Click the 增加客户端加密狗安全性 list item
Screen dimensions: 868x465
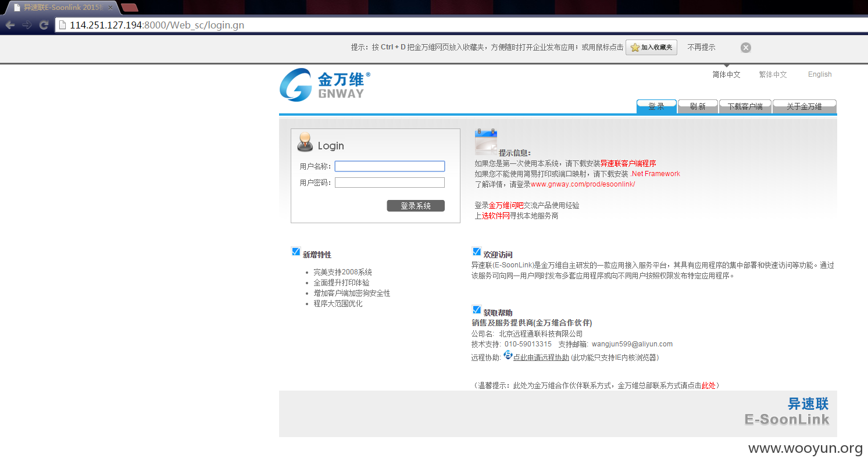(352, 293)
